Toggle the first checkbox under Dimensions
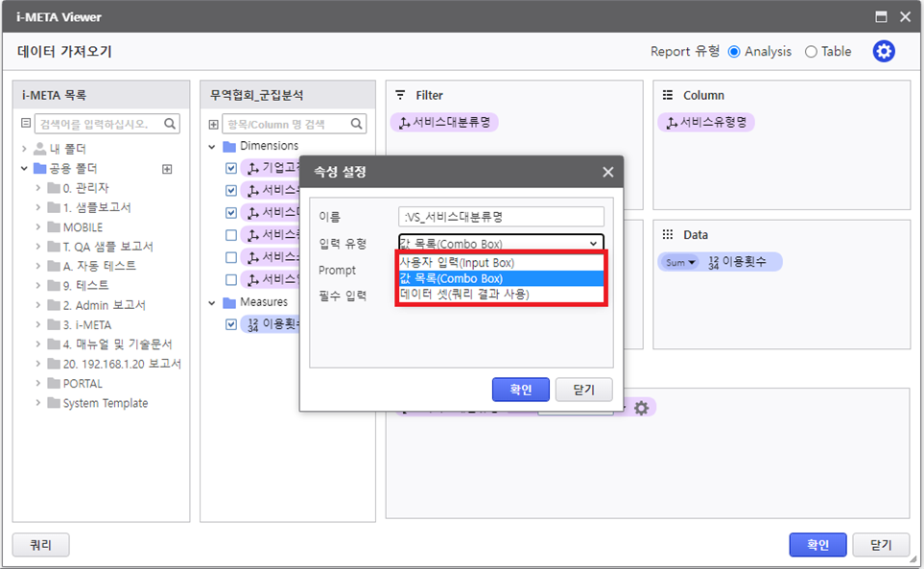Screen dimensions: 924x569 click(x=230, y=168)
